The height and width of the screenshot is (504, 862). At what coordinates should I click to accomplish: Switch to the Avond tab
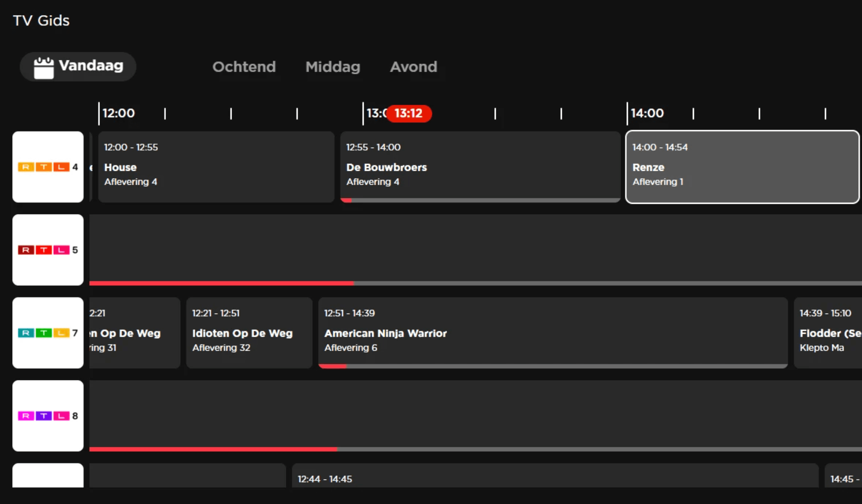pyautogui.click(x=413, y=66)
